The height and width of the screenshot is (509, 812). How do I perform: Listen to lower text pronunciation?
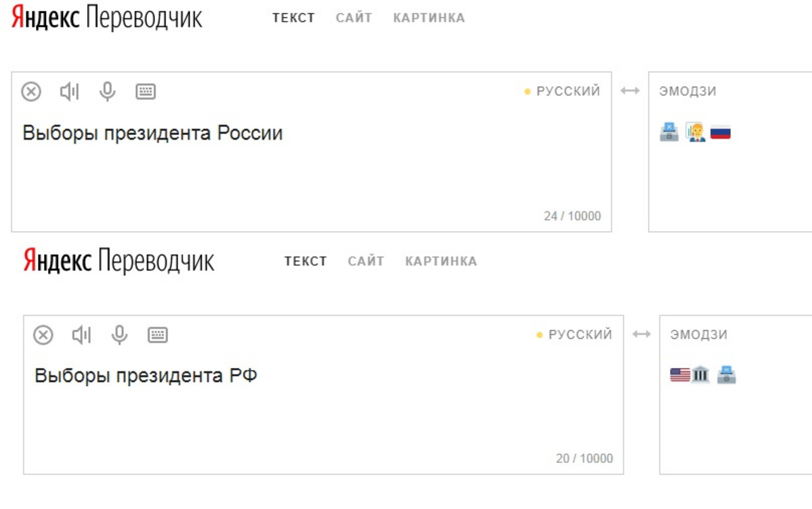(x=81, y=335)
